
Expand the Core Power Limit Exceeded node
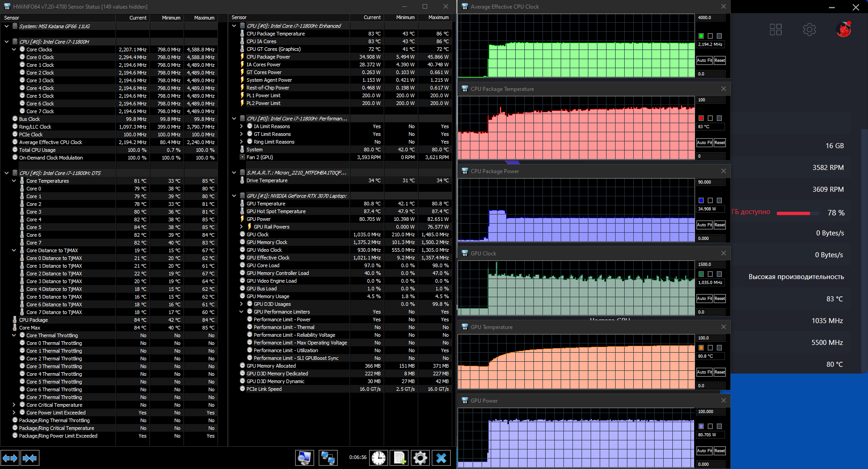[x=14, y=413]
